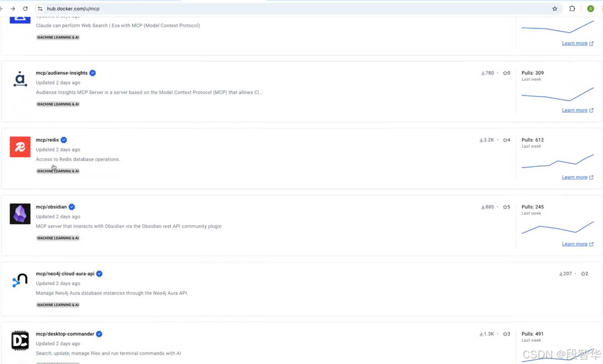
Task: Click Machine Learning & AI tag on audiense-insights
Action: 58,104
